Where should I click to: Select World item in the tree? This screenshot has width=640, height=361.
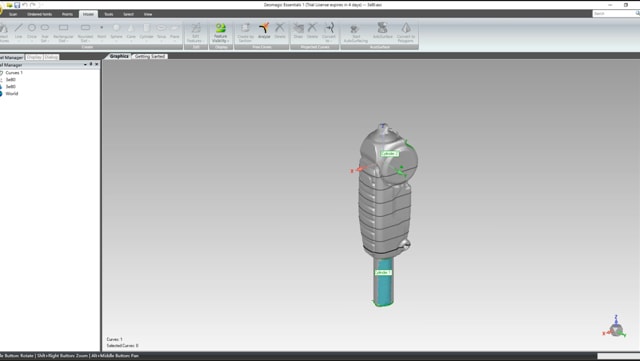pyautogui.click(x=11, y=94)
